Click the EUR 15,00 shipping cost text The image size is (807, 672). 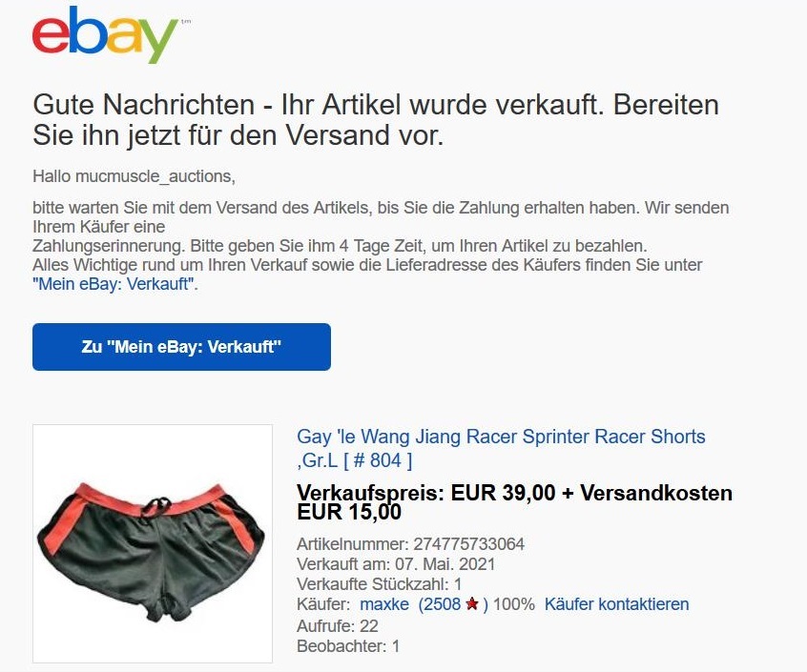349,512
